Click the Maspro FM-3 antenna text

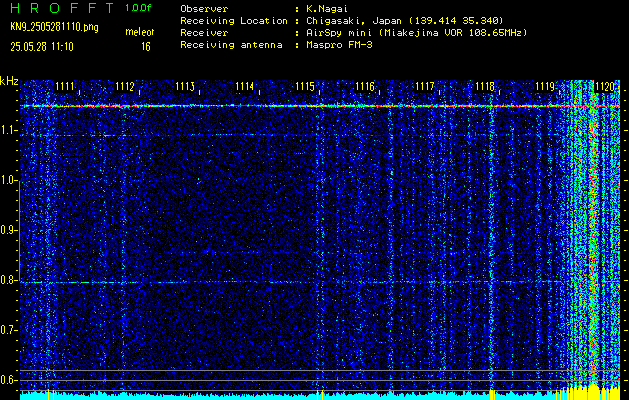click(x=339, y=45)
